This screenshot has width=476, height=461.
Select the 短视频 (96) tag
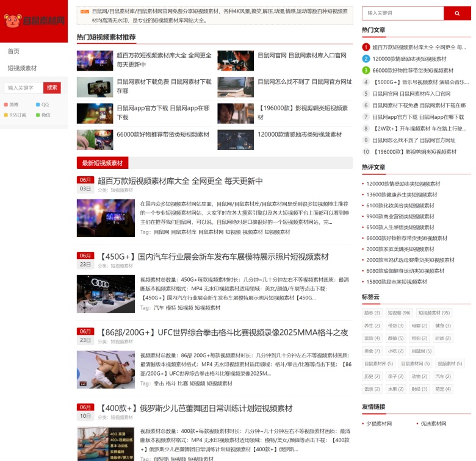tap(399, 313)
